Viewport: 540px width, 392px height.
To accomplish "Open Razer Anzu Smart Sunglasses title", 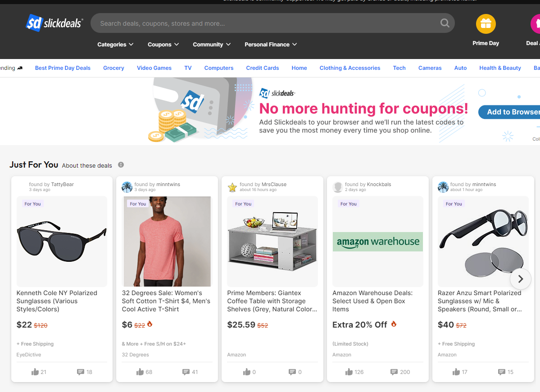I will [x=480, y=301].
